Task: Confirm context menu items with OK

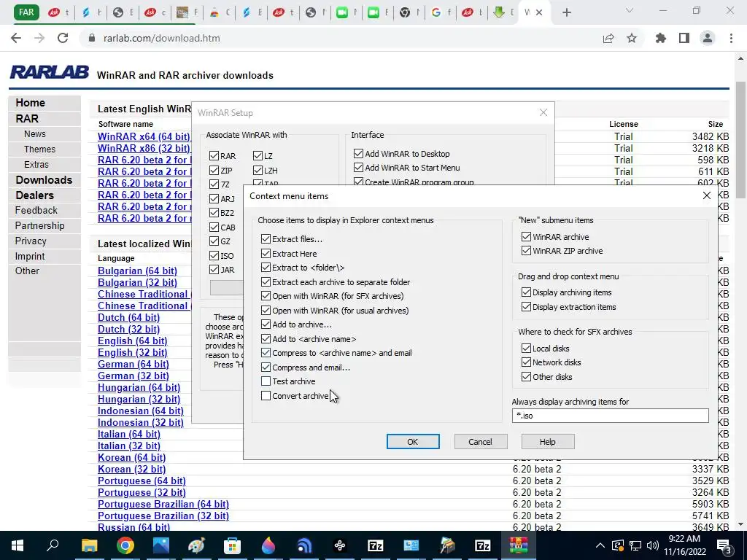Action: (413, 441)
